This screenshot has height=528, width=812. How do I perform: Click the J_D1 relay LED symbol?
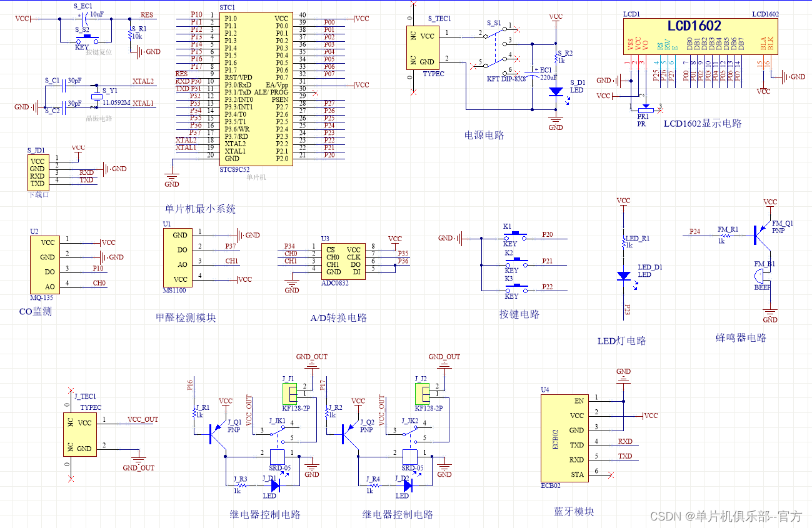click(x=275, y=484)
